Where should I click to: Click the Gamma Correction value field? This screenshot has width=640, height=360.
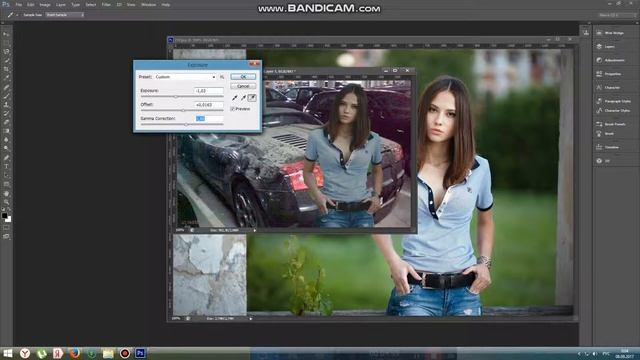pos(209,118)
